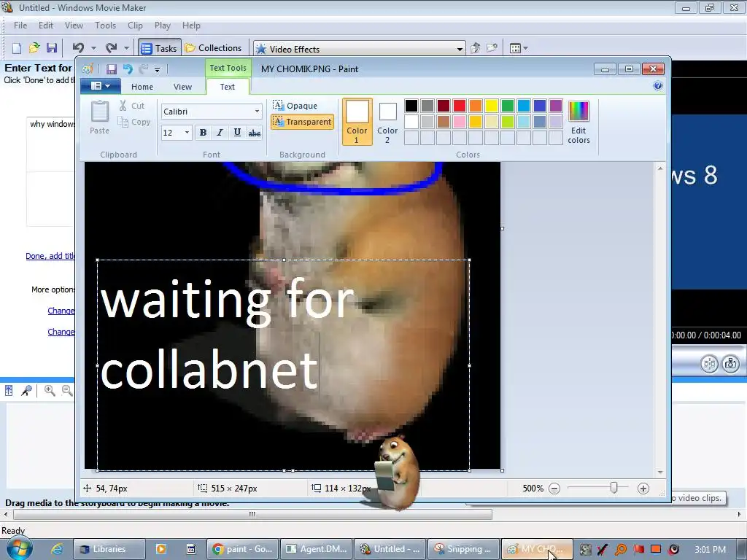The height and width of the screenshot is (560, 747).
Task: Select the Color 1 button
Action: click(x=357, y=122)
